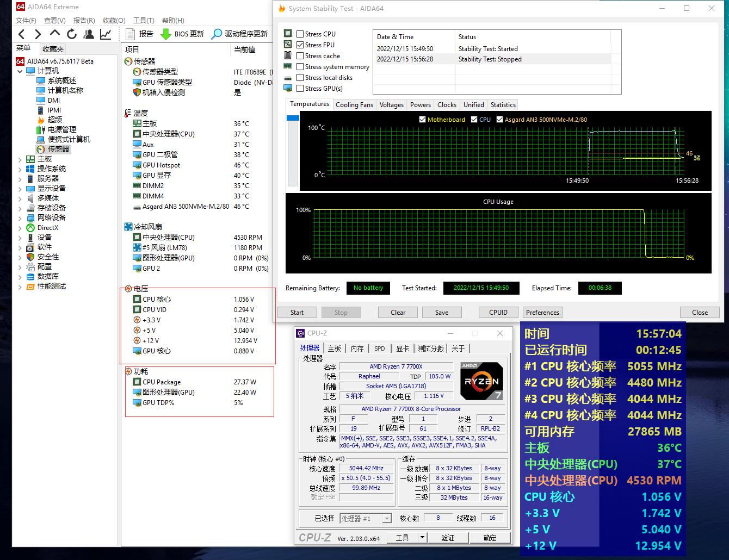Expand the 存储设备 tree node
729x560 pixels.
[x=20, y=208]
